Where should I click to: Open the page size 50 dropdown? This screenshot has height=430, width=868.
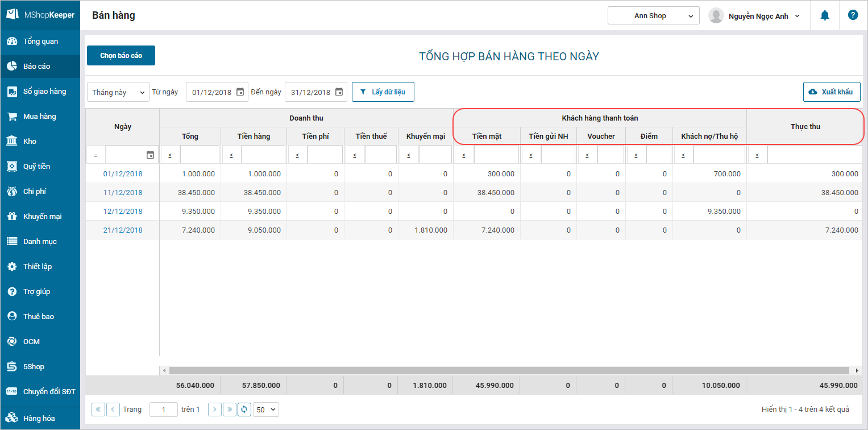click(x=266, y=409)
